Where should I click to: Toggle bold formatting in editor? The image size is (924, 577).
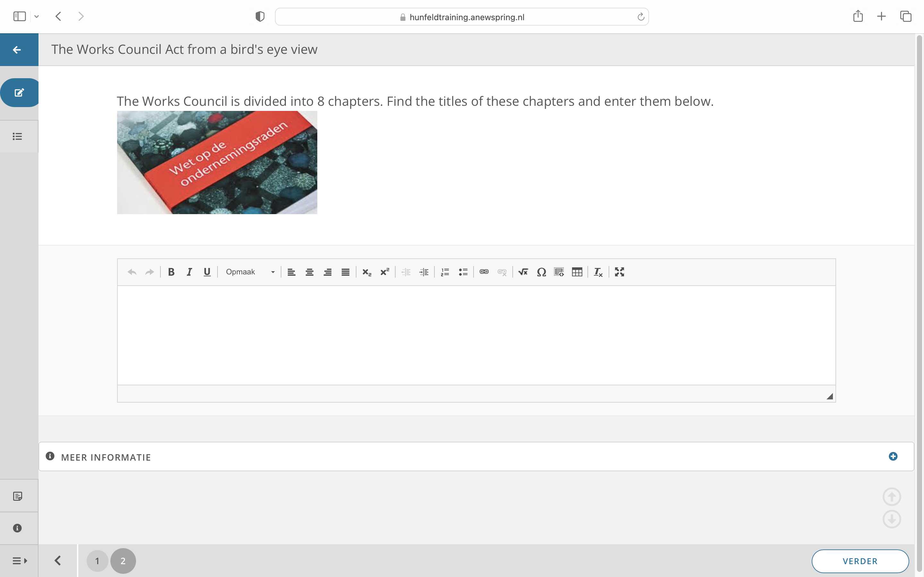(171, 272)
